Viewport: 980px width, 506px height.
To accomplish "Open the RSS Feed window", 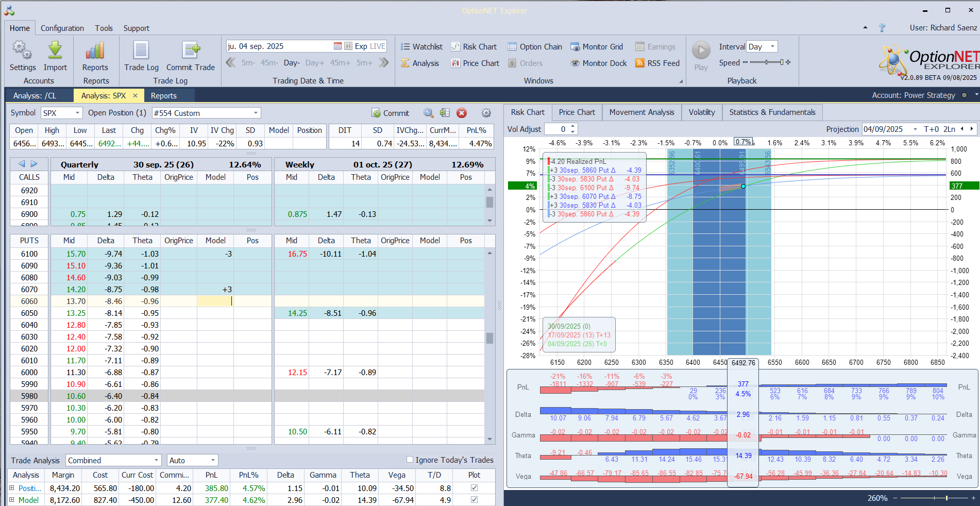I will coord(657,63).
